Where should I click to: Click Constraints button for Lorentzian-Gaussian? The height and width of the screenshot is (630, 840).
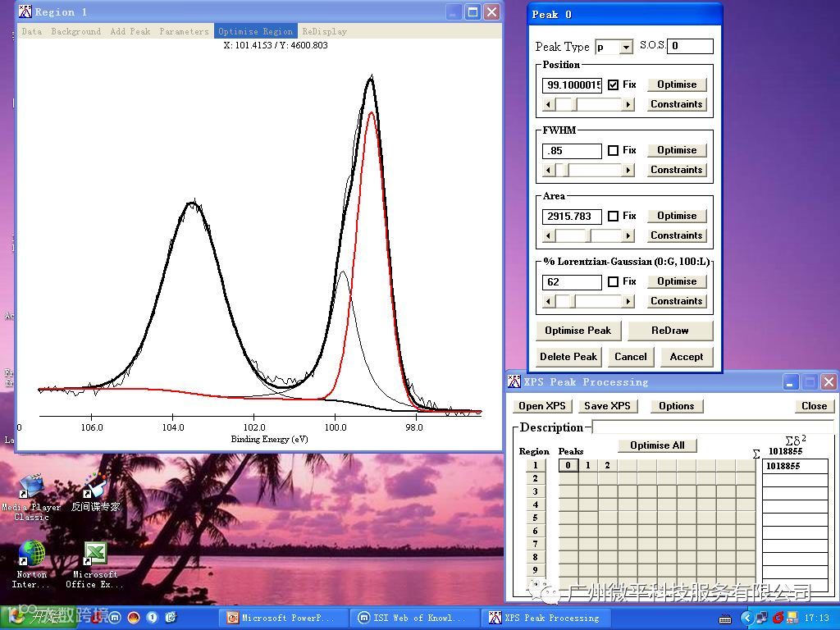click(677, 301)
